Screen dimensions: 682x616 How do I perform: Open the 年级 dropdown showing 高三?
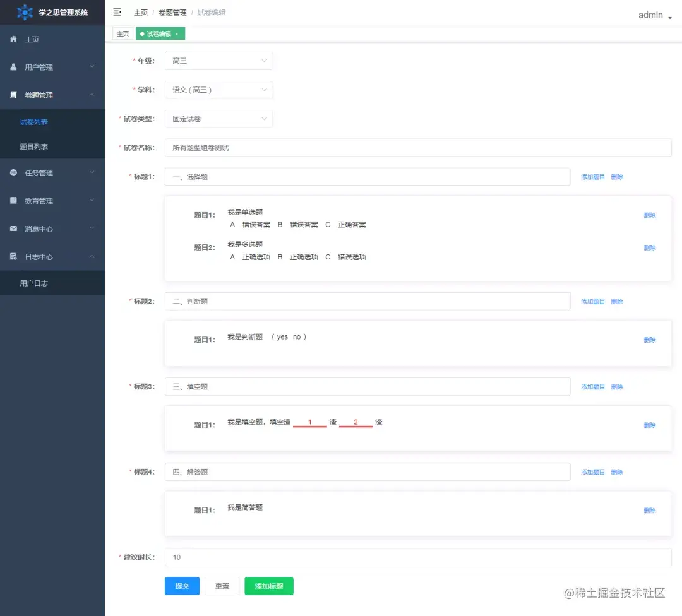click(x=218, y=61)
